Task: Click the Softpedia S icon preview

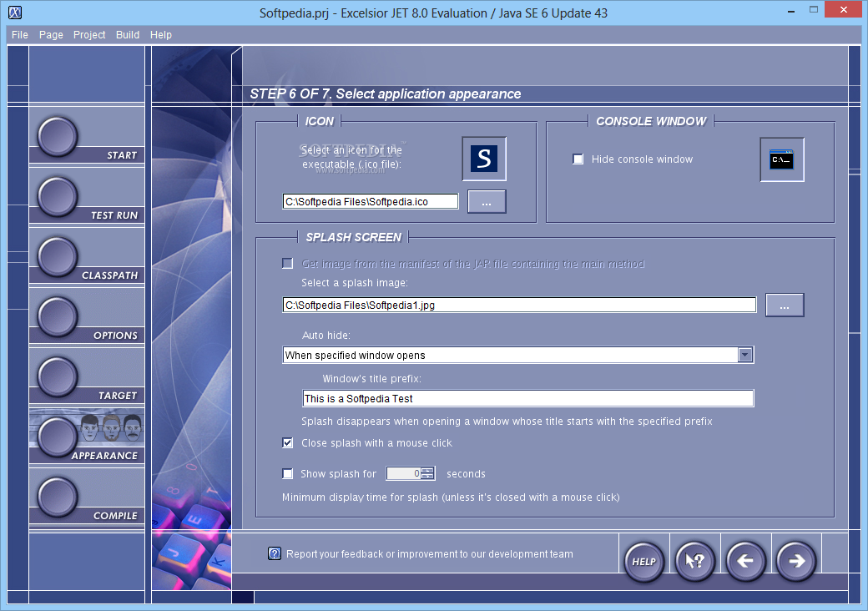Action: (x=484, y=159)
